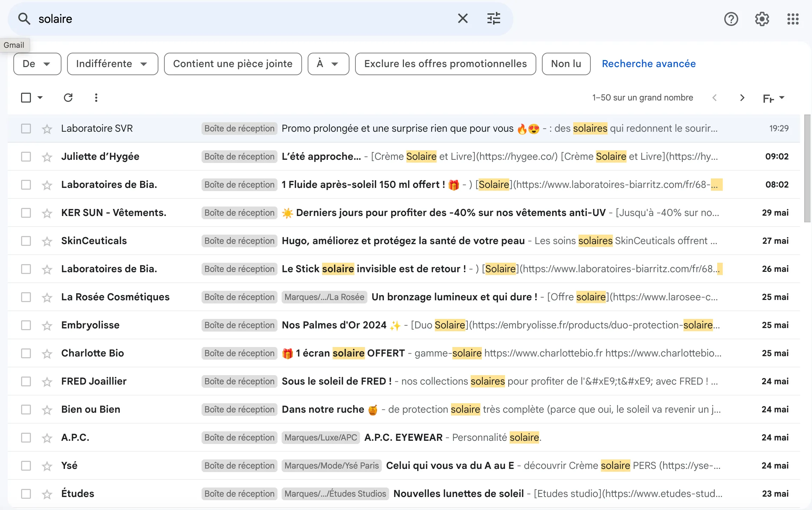This screenshot has width=812, height=510.
Task: Open email 'Nos Palmes d'Or 2024'
Action: [334, 325]
